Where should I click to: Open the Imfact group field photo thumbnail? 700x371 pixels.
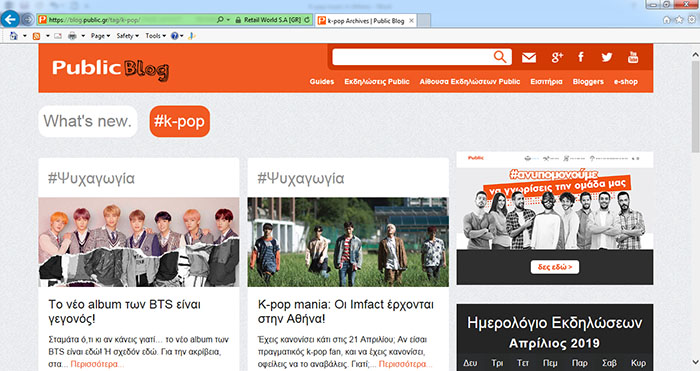(x=348, y=242)
